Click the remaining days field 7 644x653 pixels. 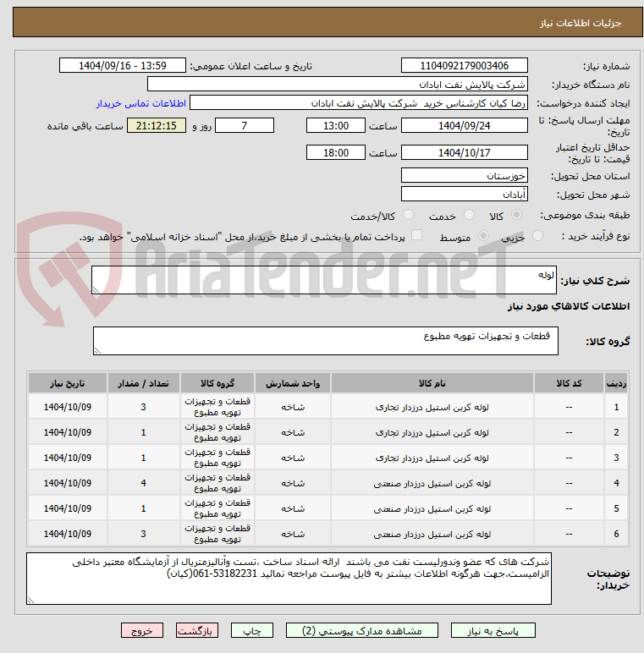pos(245,126)
